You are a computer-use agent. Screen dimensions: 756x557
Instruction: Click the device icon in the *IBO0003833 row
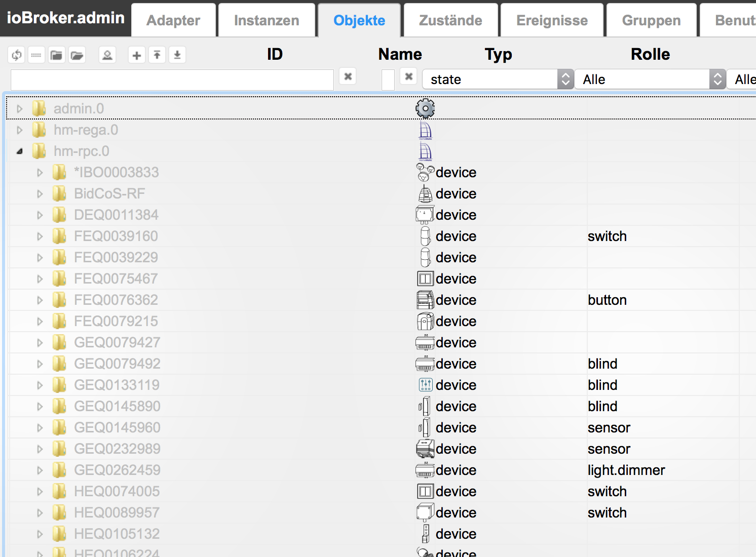tap(425, 173)
